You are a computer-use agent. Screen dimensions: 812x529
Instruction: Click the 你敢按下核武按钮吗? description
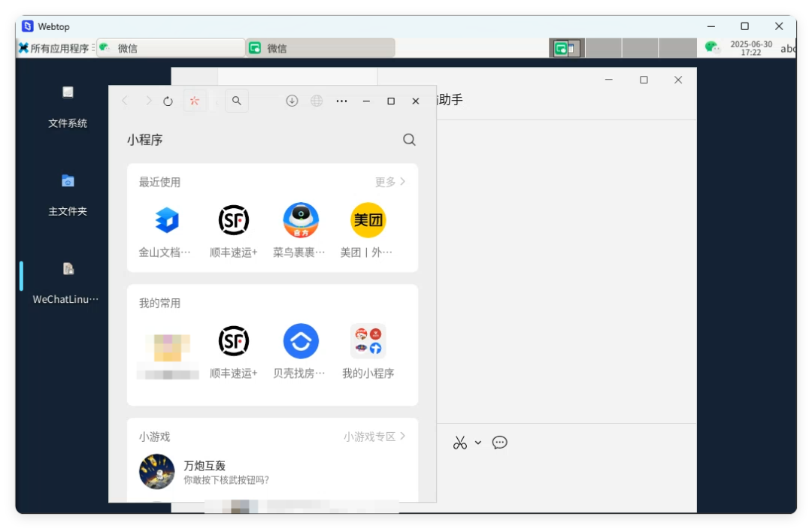[x=226, y=480]
